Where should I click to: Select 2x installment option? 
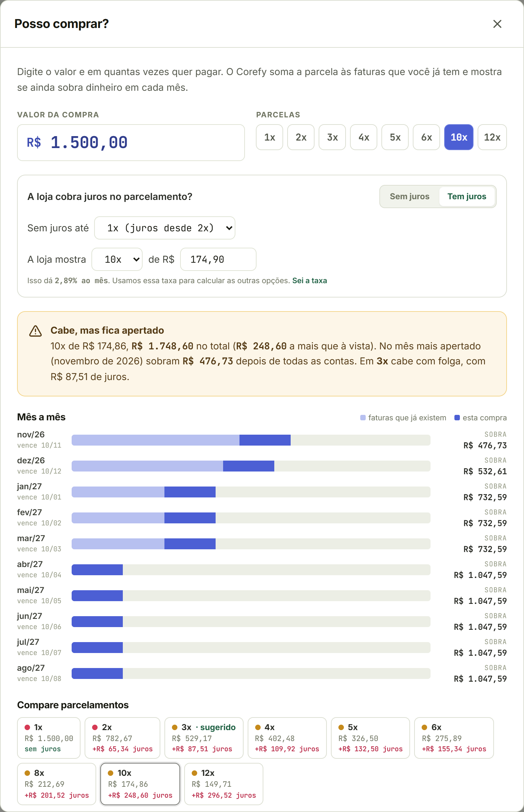[x=301, y=137]
